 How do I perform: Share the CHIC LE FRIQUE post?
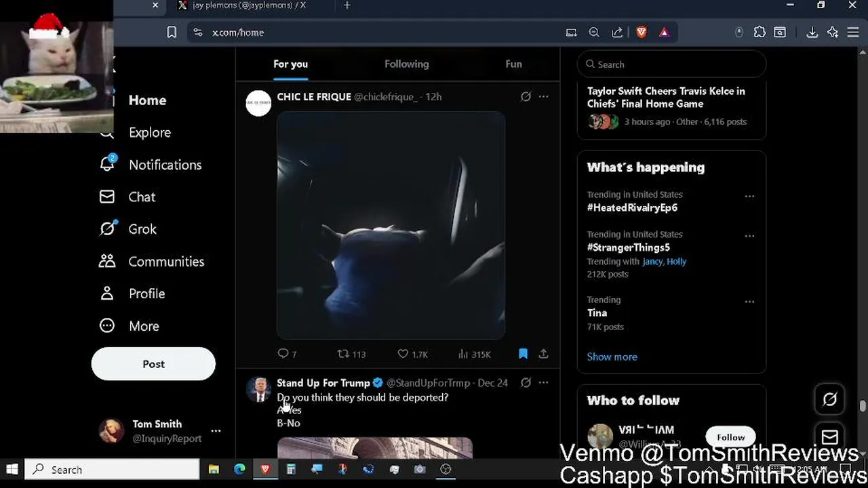pyautogui.click(x=543, y=354)
